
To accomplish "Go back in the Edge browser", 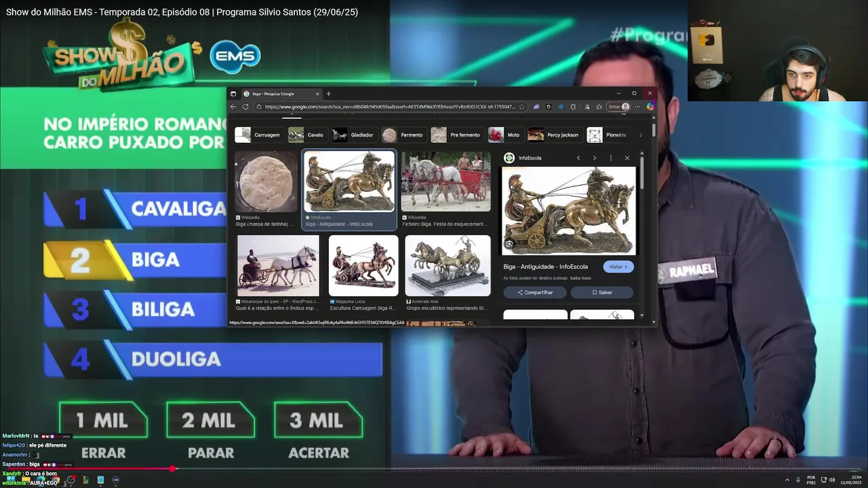I will click(233, 106).
